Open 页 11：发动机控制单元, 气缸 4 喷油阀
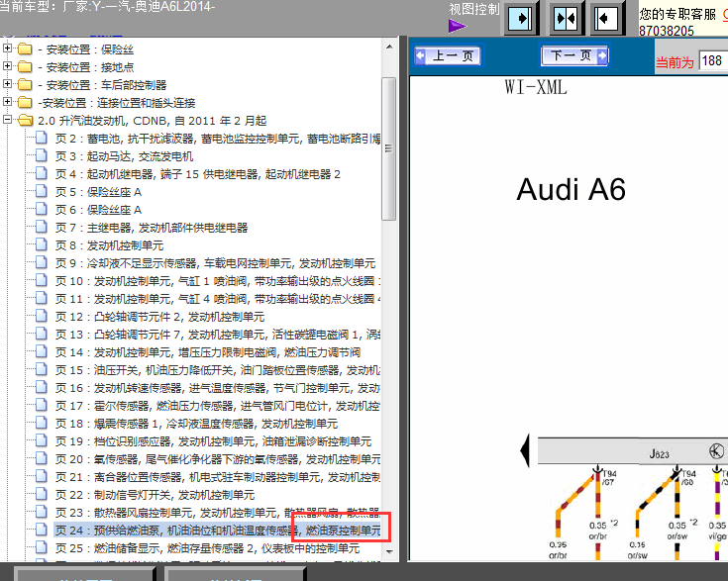Screen dimensions: 728x581 218,299
